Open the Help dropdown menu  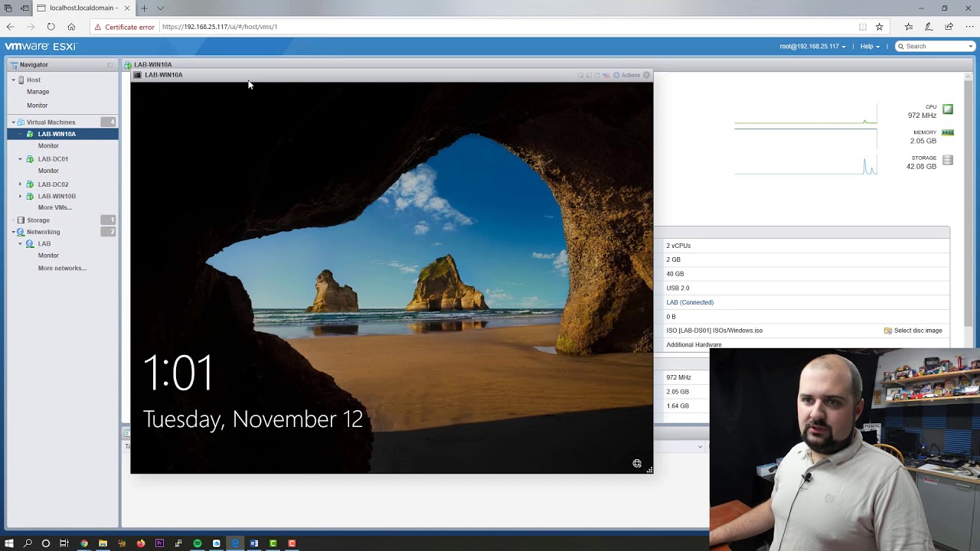[x=870, y=47]
